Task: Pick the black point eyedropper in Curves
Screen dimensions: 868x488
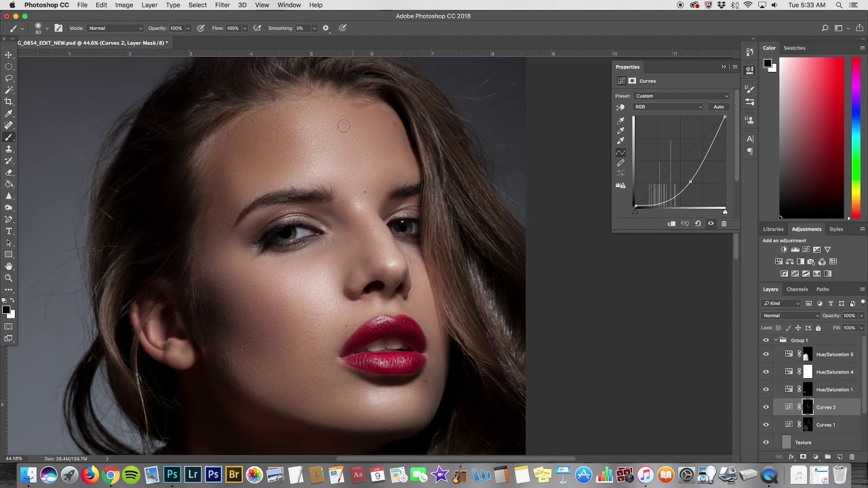Action: click(620, 121)
